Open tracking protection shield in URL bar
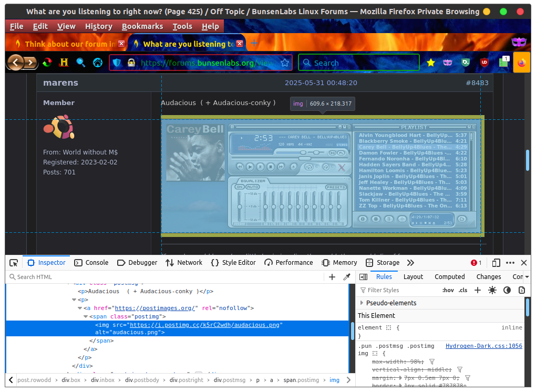Screen dimensions: 536x392 (x=117, y=63)
